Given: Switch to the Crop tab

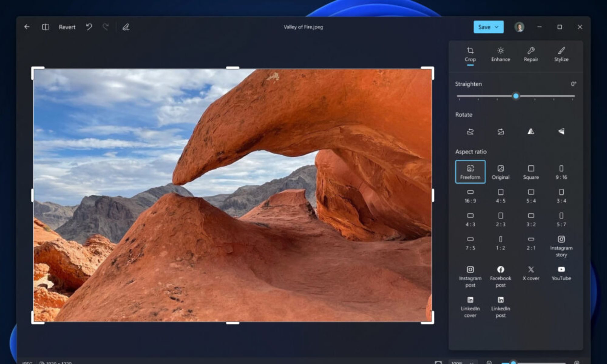Looking at the screenshot, I should (470, 55).
